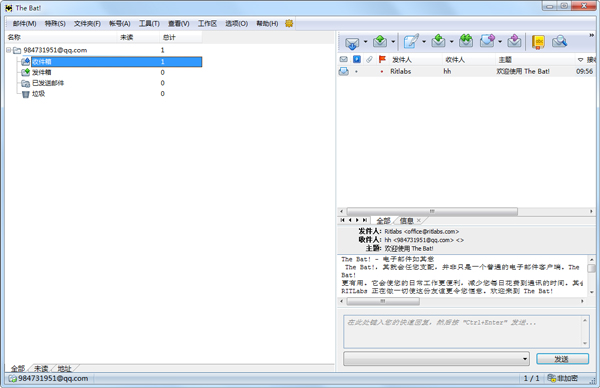This screenshot has width=600, height=388.
Task: Click the message list horizontal scrollbar thumb
Action: click(432, 211)
